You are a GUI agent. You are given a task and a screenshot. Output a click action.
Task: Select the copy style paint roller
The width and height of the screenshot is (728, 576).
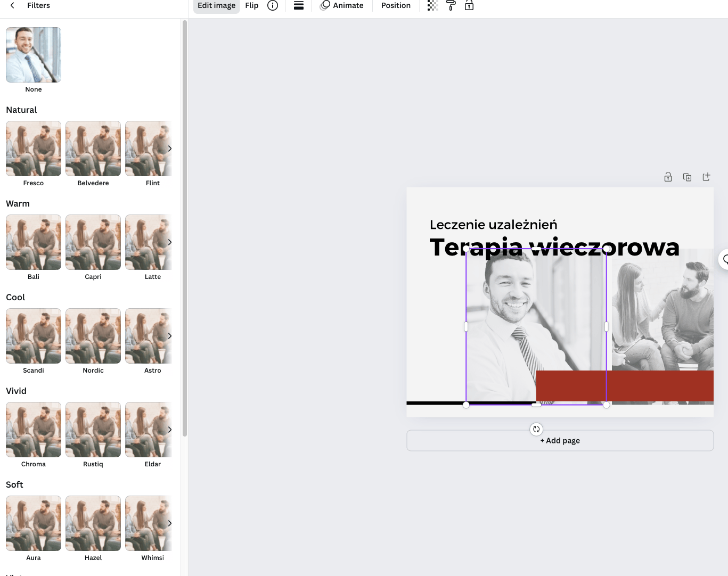[x=451, y=5]
